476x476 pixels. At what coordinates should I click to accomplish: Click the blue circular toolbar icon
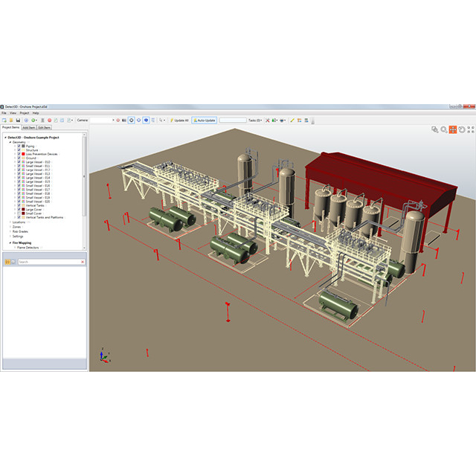(26, 120)
